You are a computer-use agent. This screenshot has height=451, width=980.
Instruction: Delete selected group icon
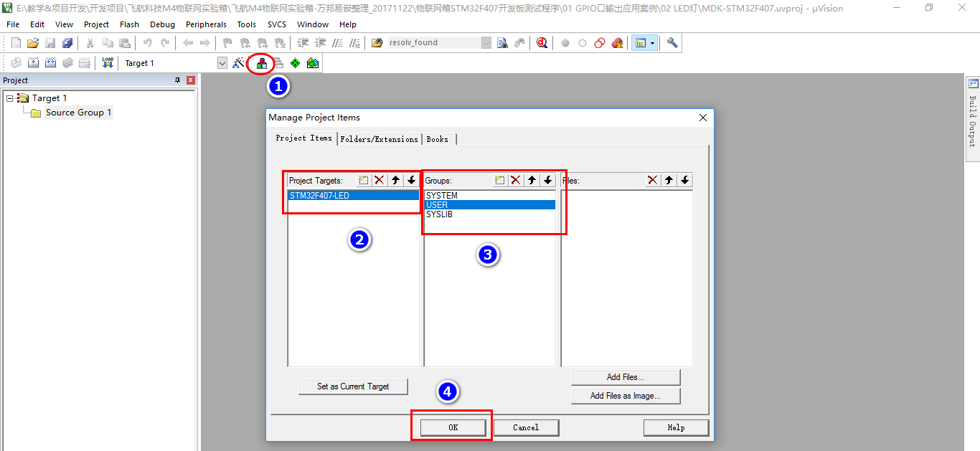tap(516, 180)
